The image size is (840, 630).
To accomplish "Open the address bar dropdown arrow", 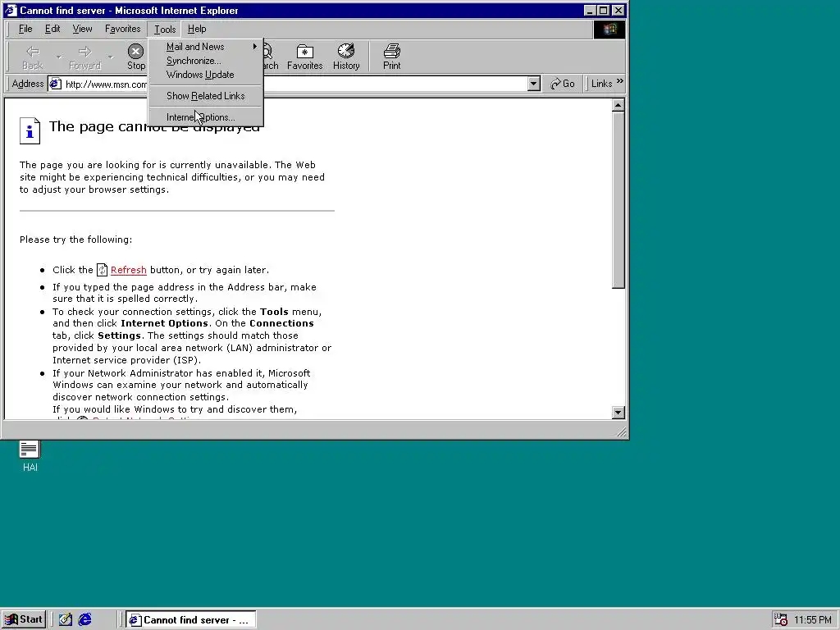I will (x=533, y=84).
